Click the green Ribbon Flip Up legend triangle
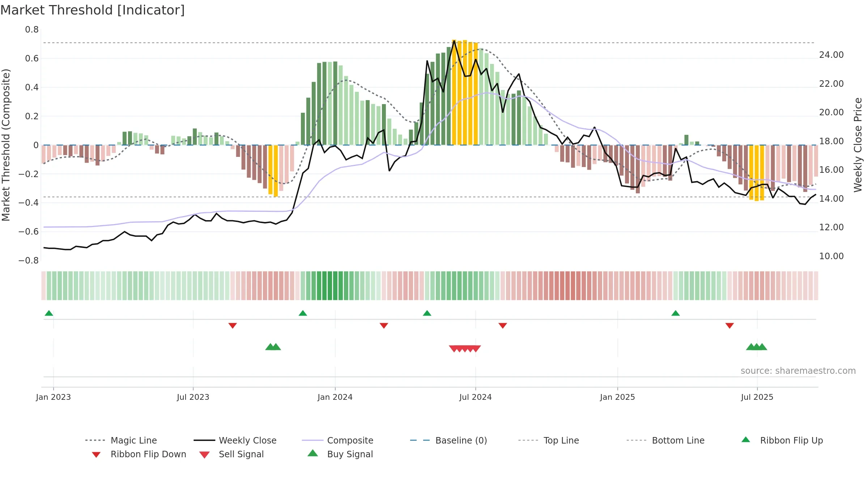 point(746,440)
